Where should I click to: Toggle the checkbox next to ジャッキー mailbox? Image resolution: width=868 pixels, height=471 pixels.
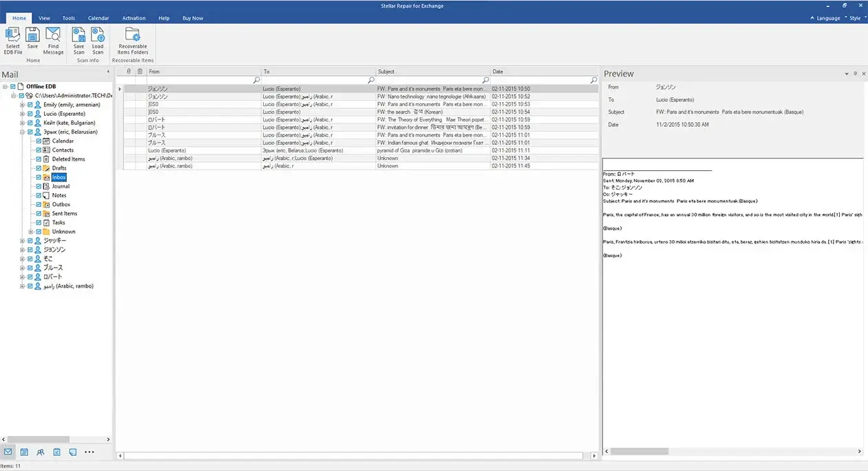(30, 241)
